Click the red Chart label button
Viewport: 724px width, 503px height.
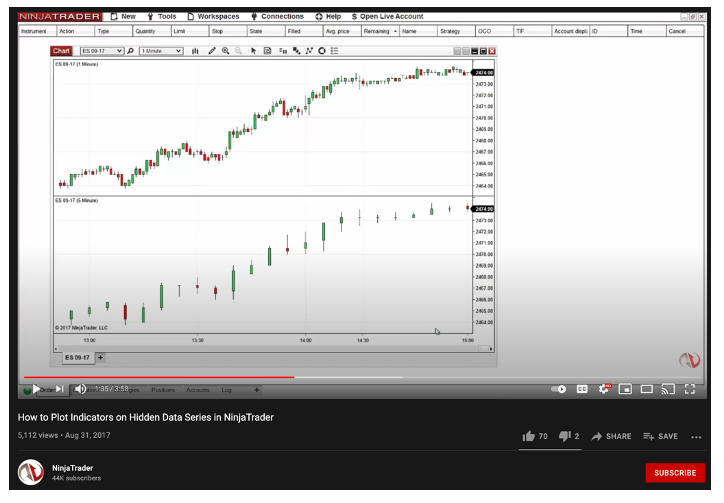click(61, 51)
